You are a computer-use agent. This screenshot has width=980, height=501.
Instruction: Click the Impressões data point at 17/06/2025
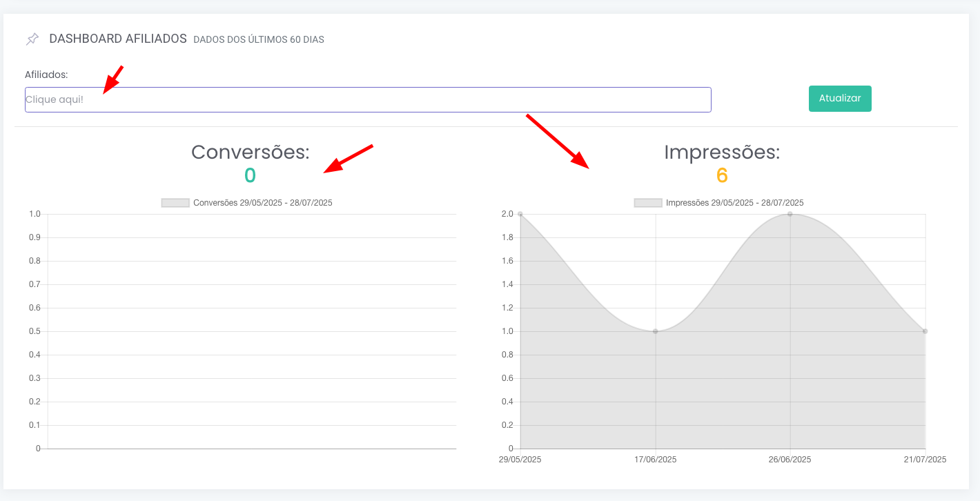(656, 331)
